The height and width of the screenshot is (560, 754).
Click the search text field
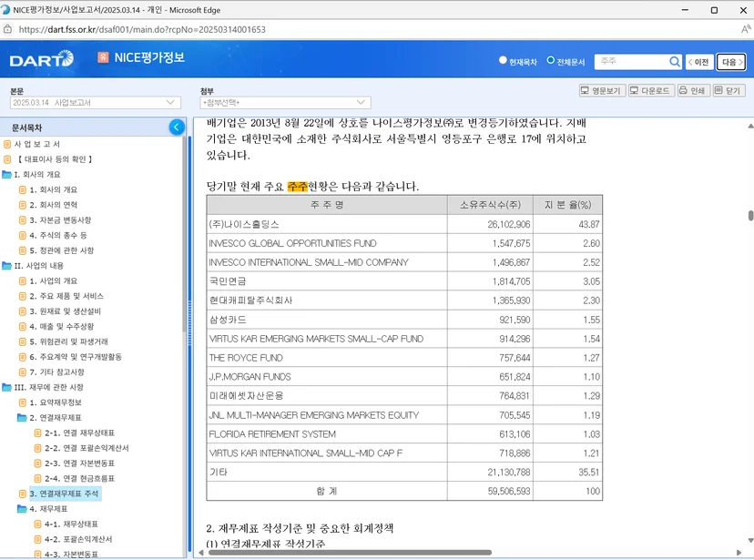[631, 62]
